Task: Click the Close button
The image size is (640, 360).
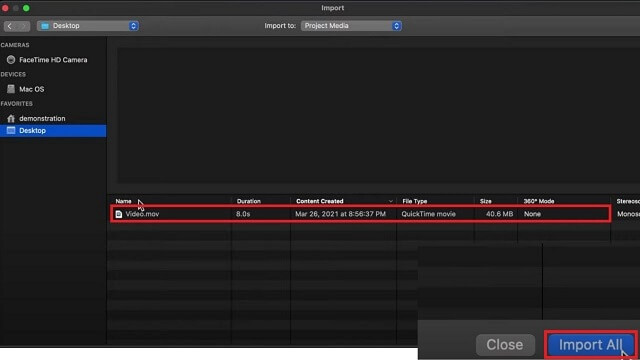Action: coord(505,345)
